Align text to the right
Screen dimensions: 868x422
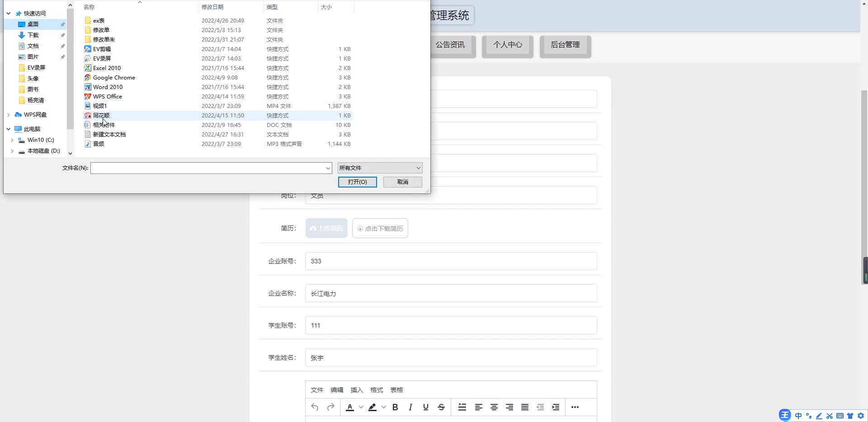point(509,407)
